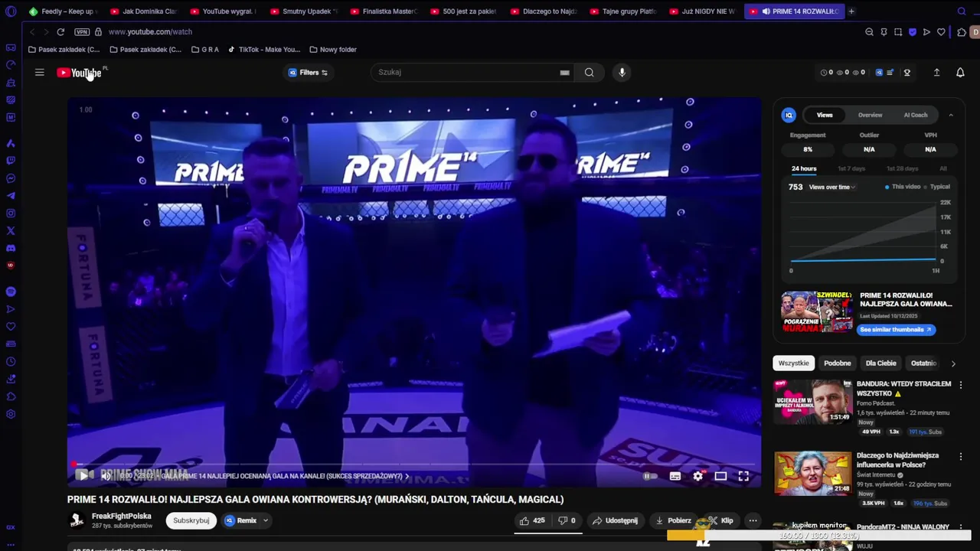Select the Dla Ciebie filter chip

(880, 364)
